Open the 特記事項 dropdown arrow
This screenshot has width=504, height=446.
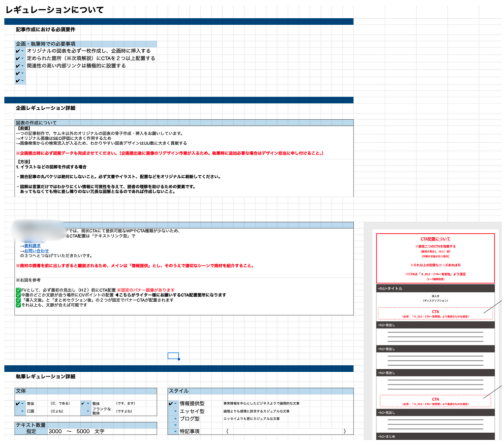pyautogui.click(x=176, y=431)
